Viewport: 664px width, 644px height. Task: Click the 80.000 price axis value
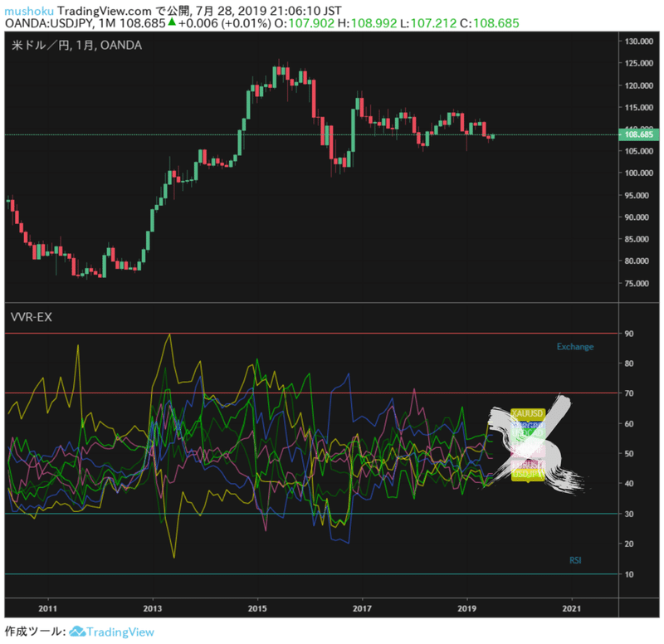[637, 261]
